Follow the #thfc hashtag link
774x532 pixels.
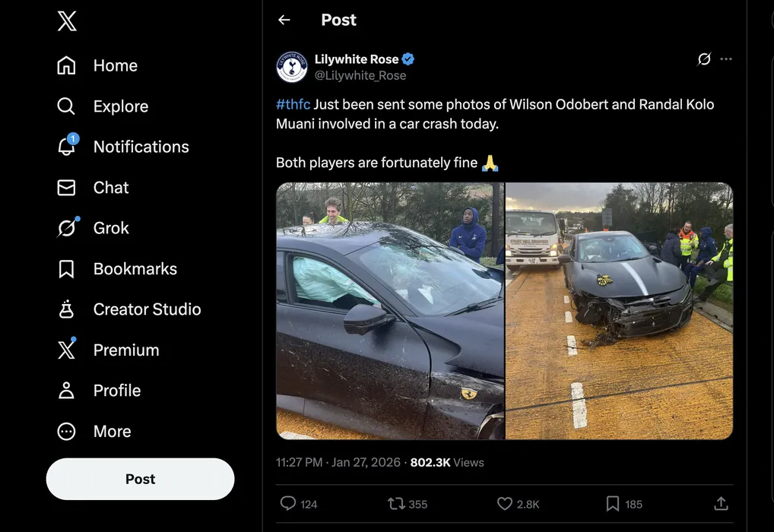click(293, 104)
